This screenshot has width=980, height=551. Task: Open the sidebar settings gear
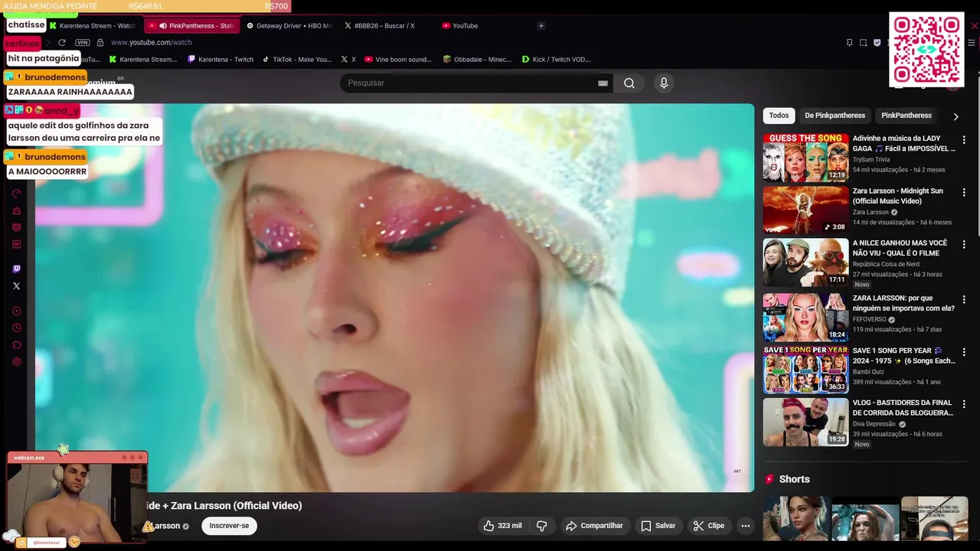17,362
